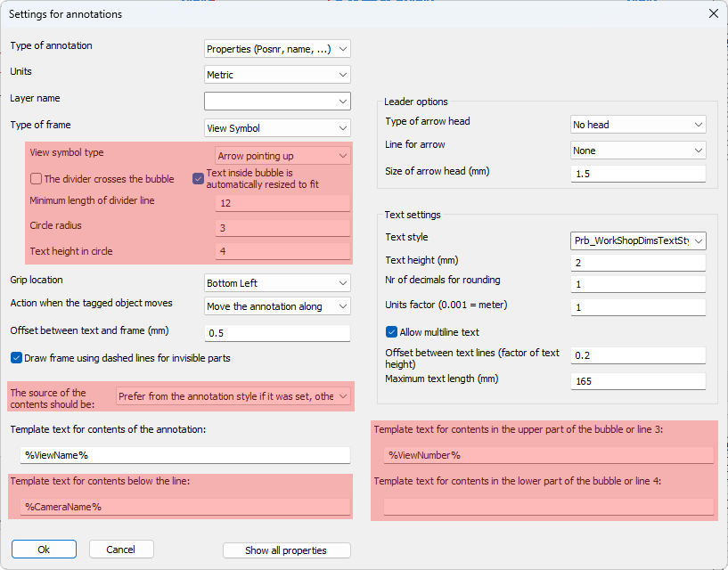728x570 pixels.
Task: Click the Circle radius input field
Action: [282, 227]
